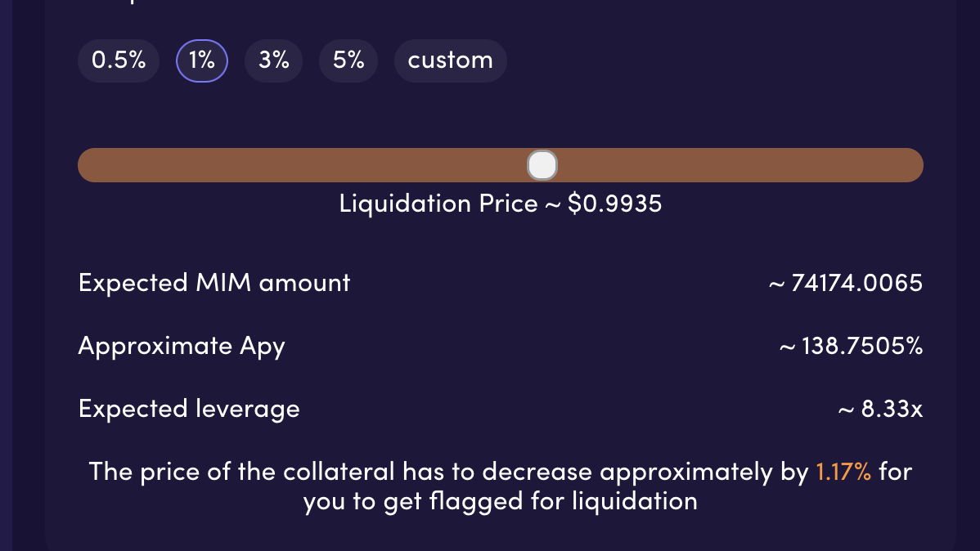Select the 1% slippage option
Viewport: 980px width, 551px height.
tap(202, 60)
